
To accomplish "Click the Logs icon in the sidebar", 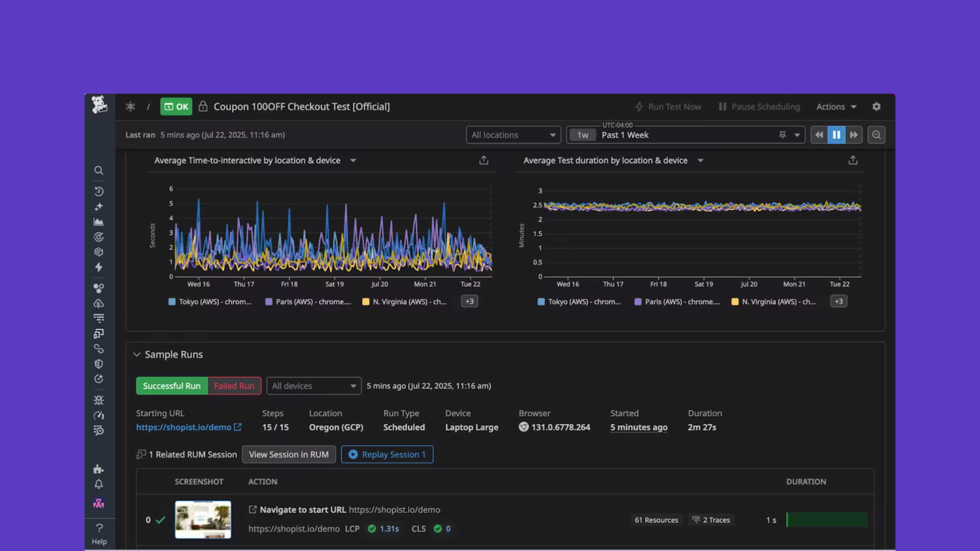I will 99,317.
